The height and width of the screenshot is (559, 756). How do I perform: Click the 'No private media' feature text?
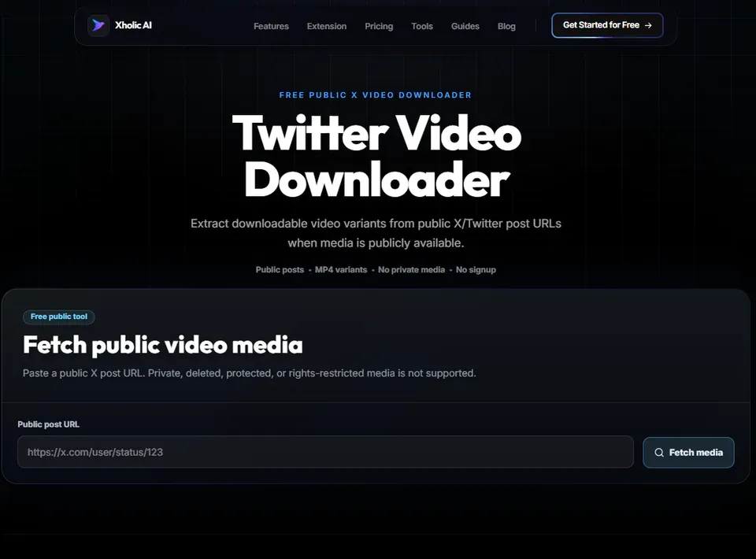411,270
